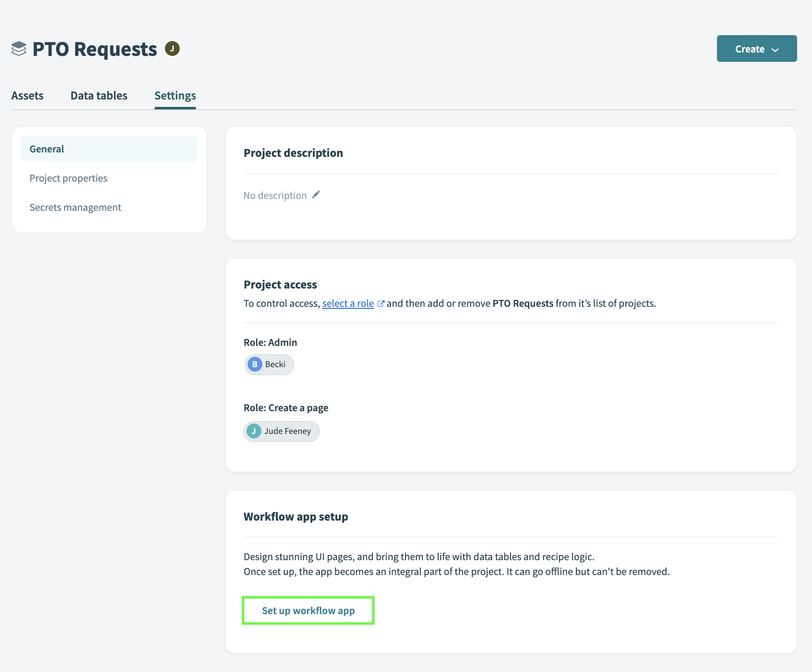
Task: Click Jude Feeney's avatar initial circle
Action: pyautogui.click(x=254, y=431)
